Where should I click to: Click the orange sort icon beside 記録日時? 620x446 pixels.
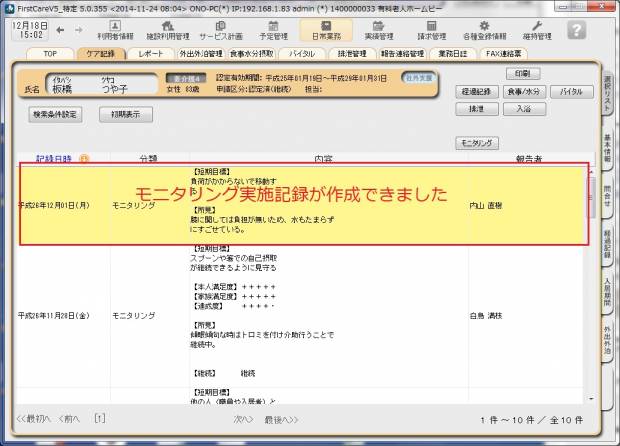point(84,158)
